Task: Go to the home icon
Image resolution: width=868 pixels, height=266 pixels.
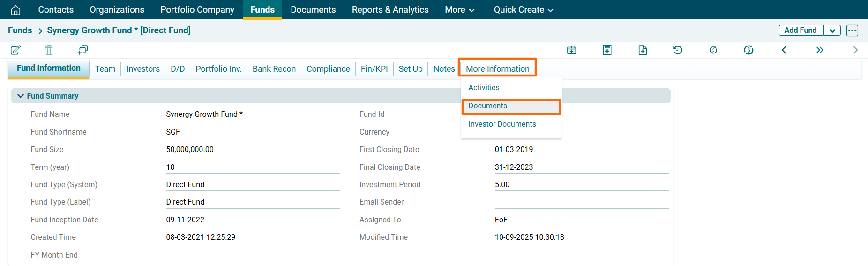Action: coord(15,10)
